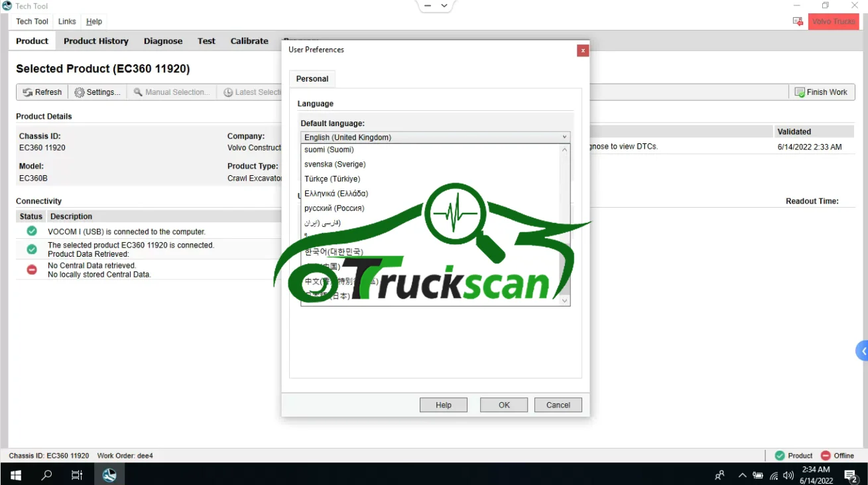The width and height of the screenshot is (868, 485).
Task: Open the Tech Tool menu
Action: click(x=32, y=21)
